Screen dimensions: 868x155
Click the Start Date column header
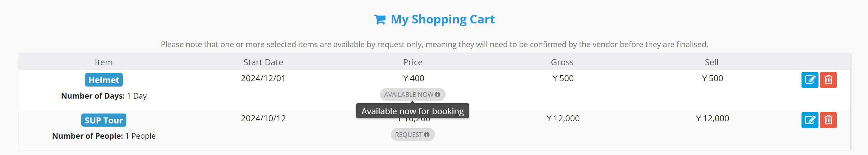263,62
